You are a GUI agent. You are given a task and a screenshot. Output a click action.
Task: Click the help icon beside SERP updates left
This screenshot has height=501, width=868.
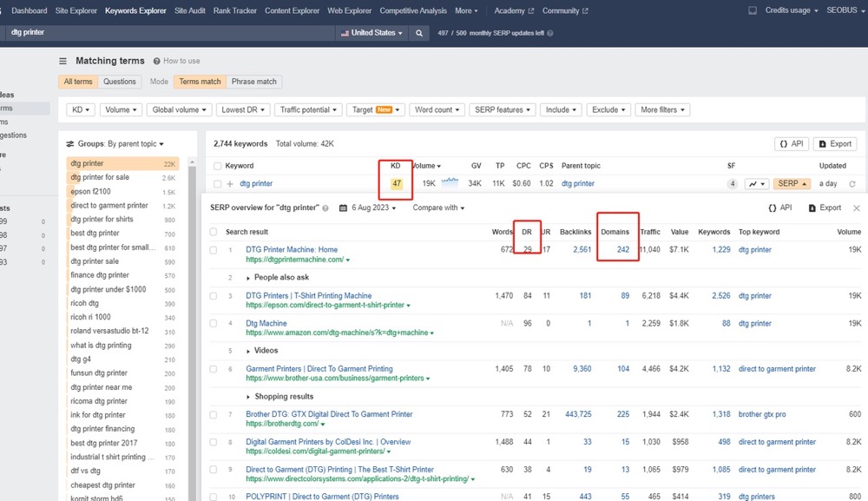549,33
